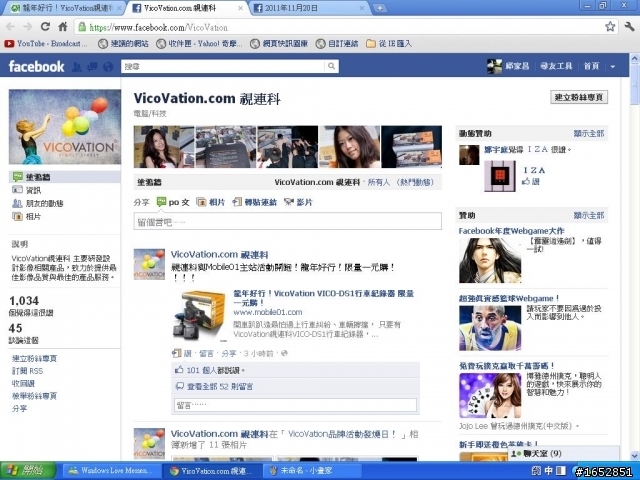640x480 pixels.
Task: Switch to the 2011年11月20日 browser tab
Action: click(x=308, y=8)
